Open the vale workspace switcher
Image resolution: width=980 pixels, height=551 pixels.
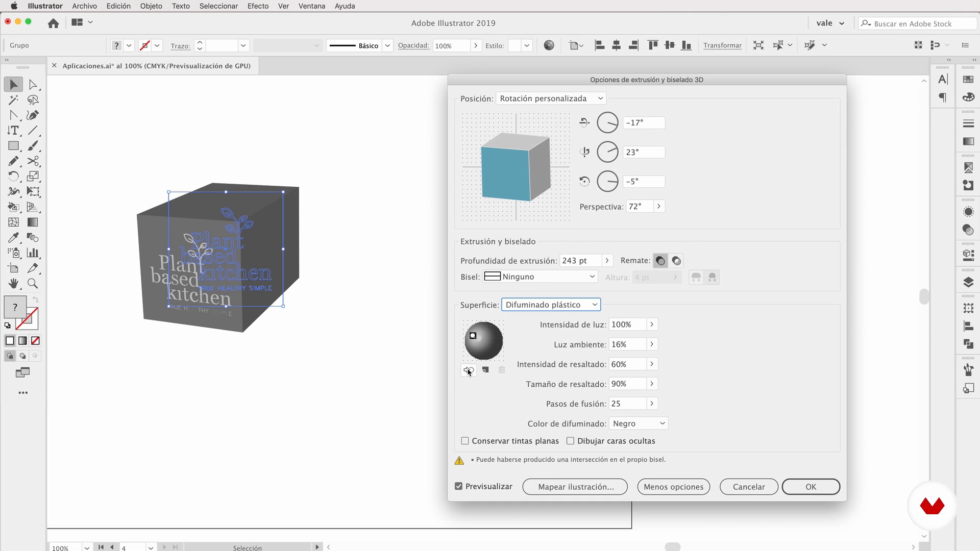(x=830, y=23)
